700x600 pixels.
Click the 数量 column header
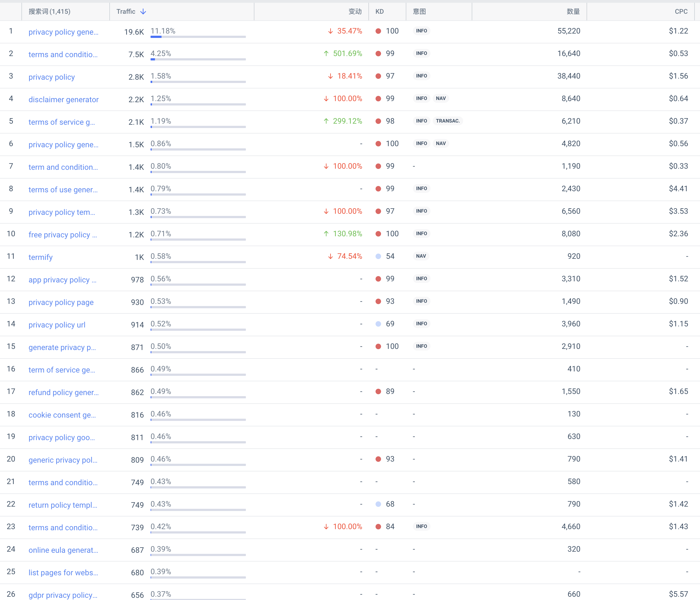pos(573,12)
